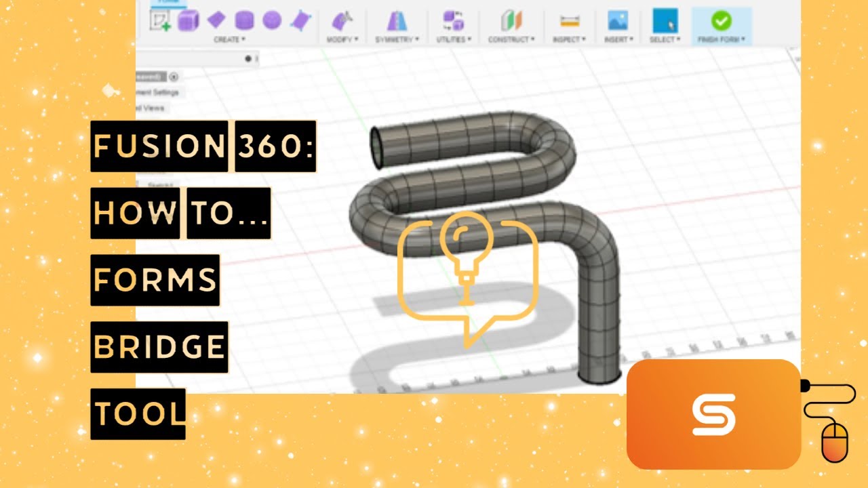Image resolution: width=868 pixels, height=488 pixels.
Task: Click the browser panel collapse dot
Action: pos(248,59)
